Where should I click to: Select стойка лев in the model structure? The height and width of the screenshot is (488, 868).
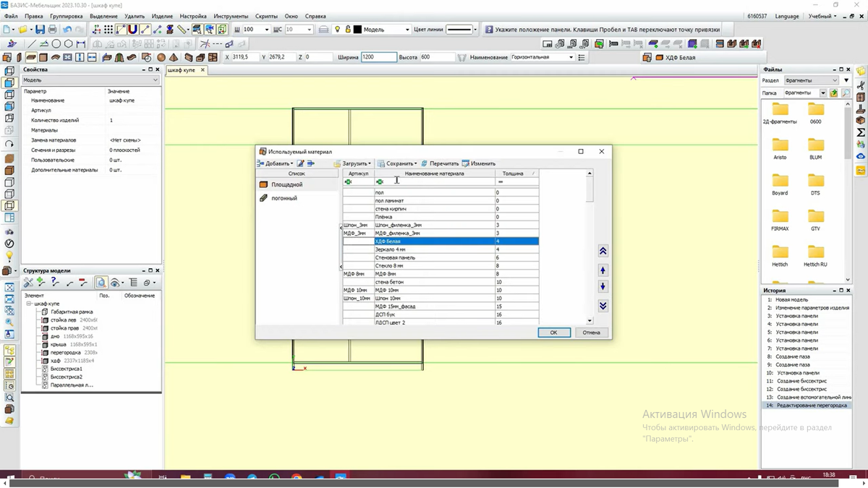coord(64,320)
